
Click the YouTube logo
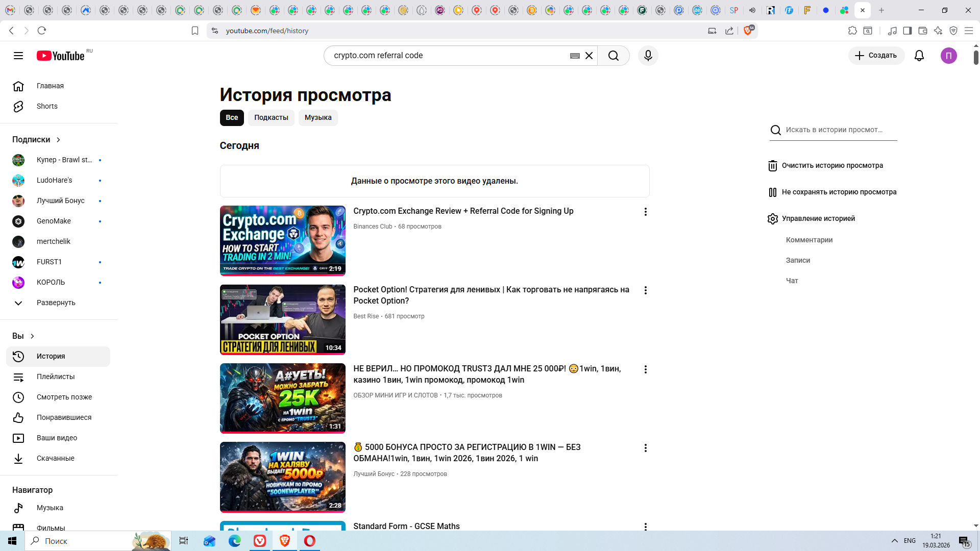coord(60,56)
